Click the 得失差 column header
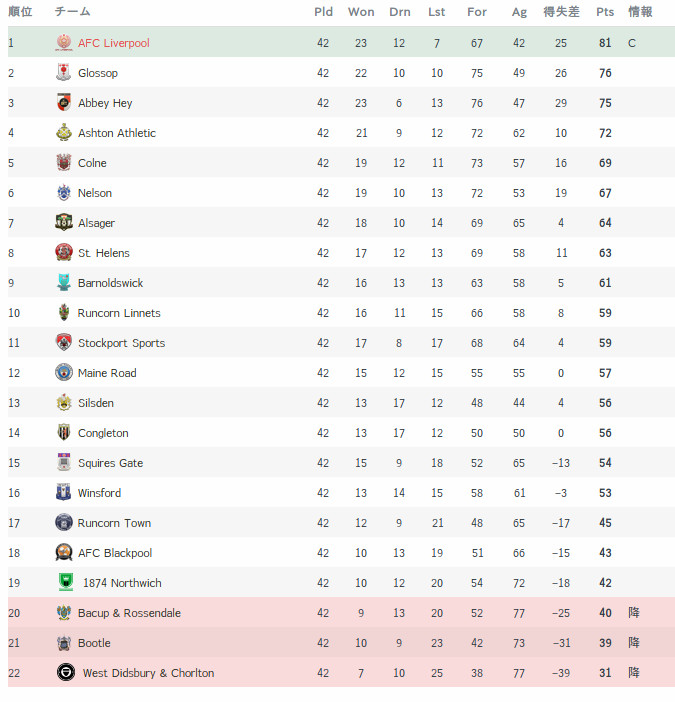This screenshot has height=702, width=675. [x=561, y=12]
